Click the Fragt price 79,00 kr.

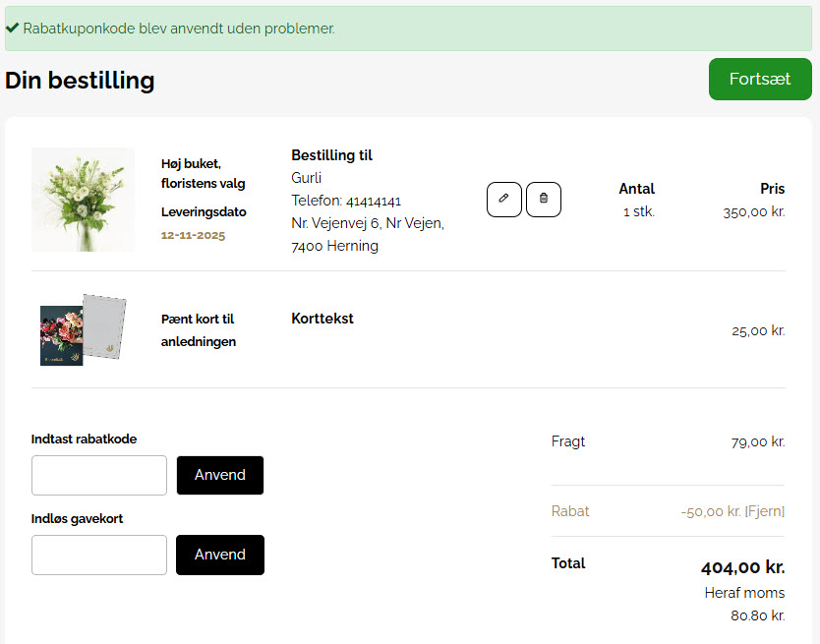(x=757, y=441)
